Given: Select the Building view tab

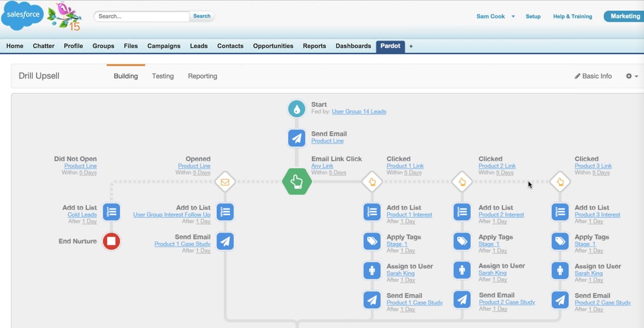Looking at the screenshot, I should pos(126,76).
